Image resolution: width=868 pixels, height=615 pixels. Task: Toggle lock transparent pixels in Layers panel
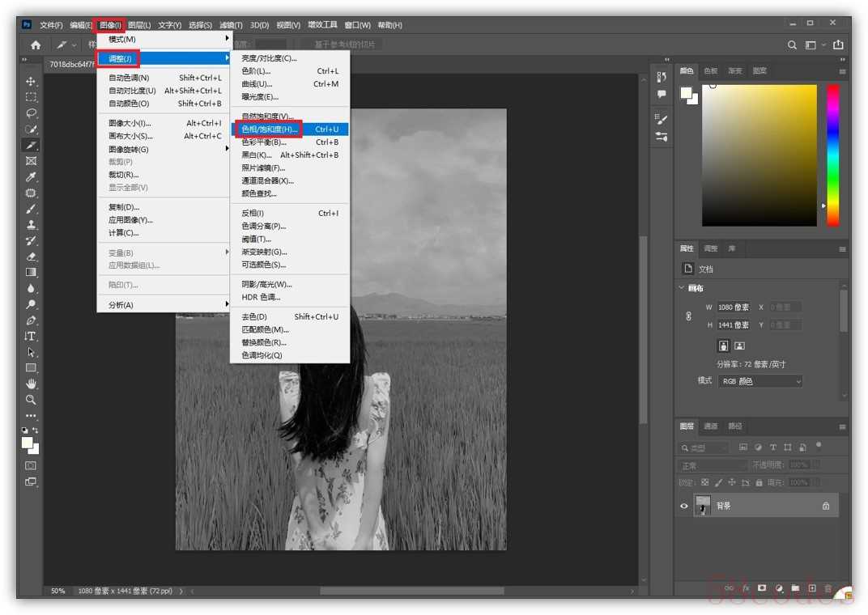click(704, 482)
